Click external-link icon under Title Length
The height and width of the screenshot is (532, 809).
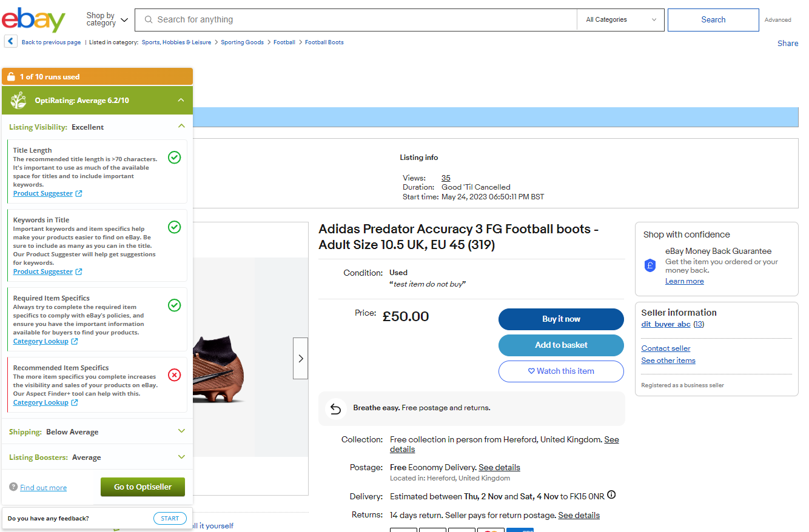click(79, 194)
